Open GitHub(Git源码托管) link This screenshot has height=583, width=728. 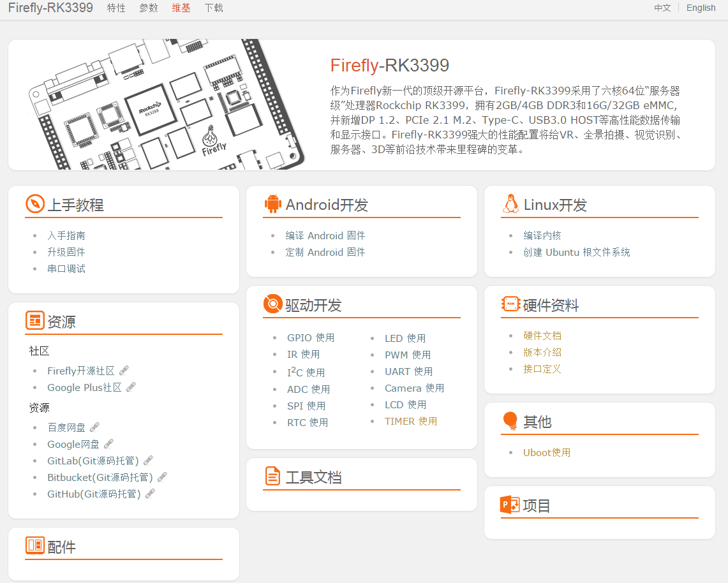point(94,494)
